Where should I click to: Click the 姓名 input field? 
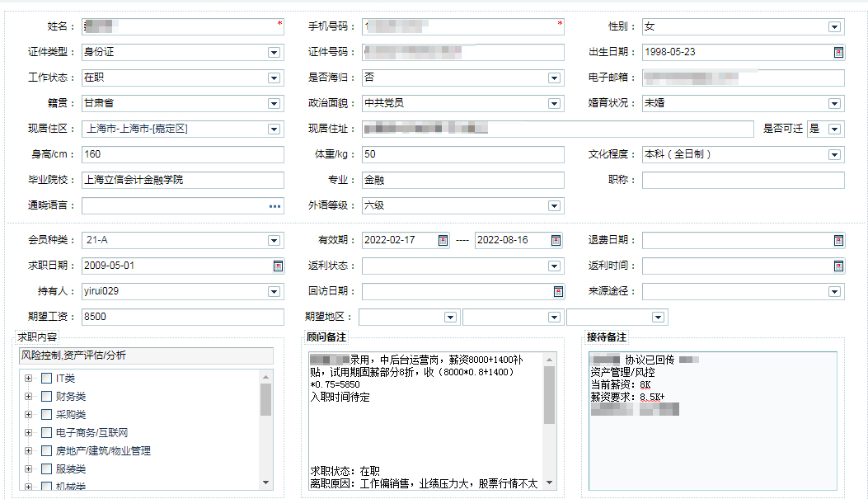[x=183, y=26]
